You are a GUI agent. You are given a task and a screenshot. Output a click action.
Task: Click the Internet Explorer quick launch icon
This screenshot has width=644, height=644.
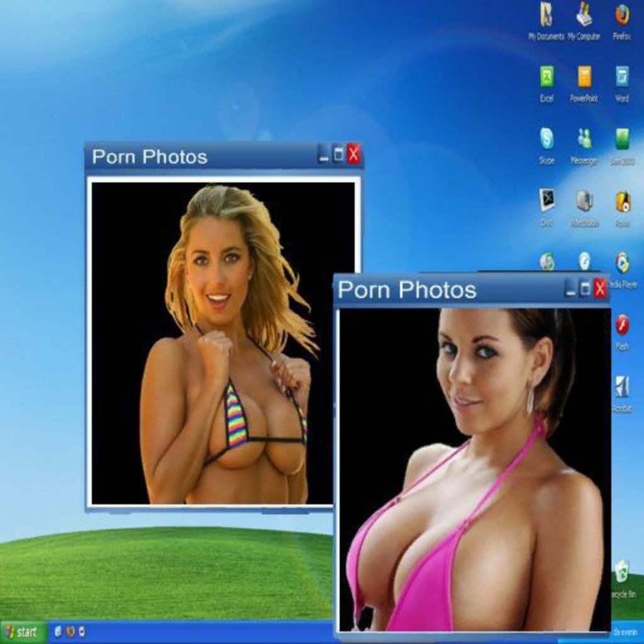point(58,631)
